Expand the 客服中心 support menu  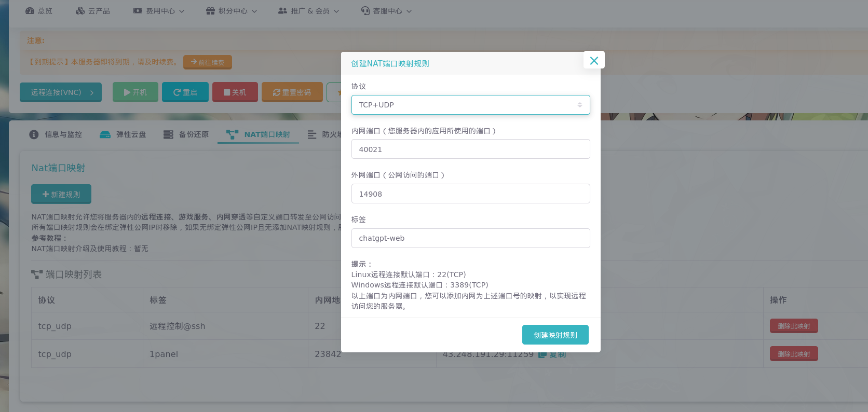click(386, 11)
